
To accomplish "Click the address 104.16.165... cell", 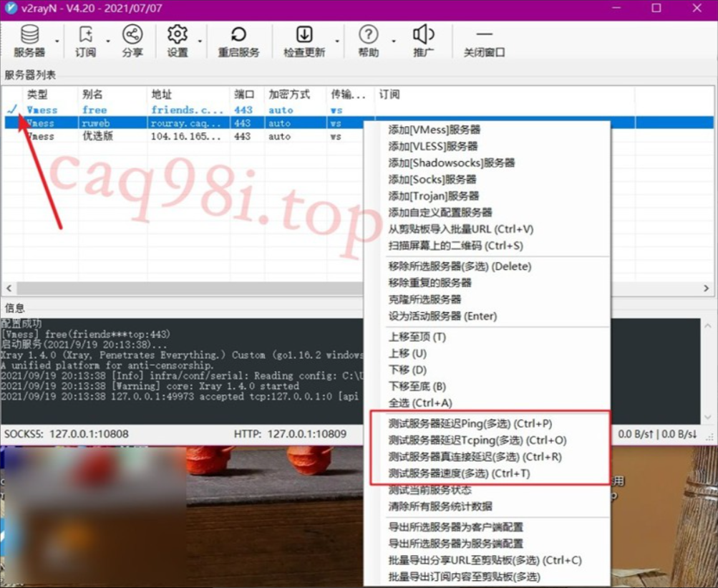I will [x=185, y=137].
